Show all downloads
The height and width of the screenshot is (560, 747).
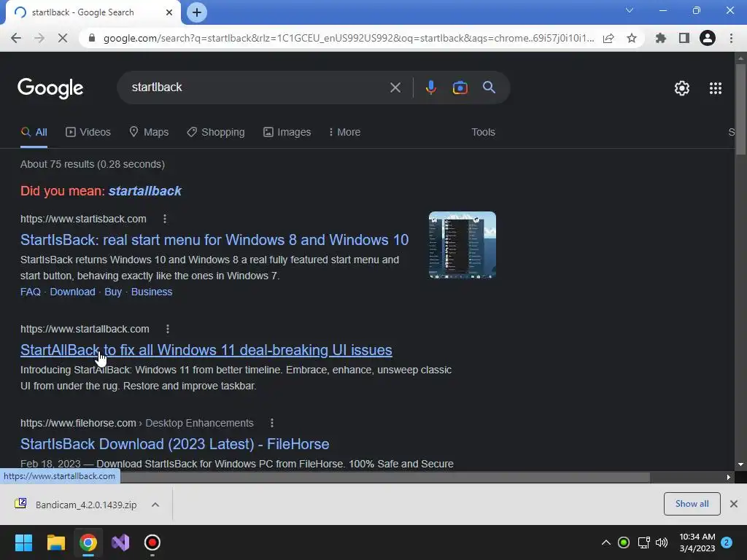tap(692, 504)
